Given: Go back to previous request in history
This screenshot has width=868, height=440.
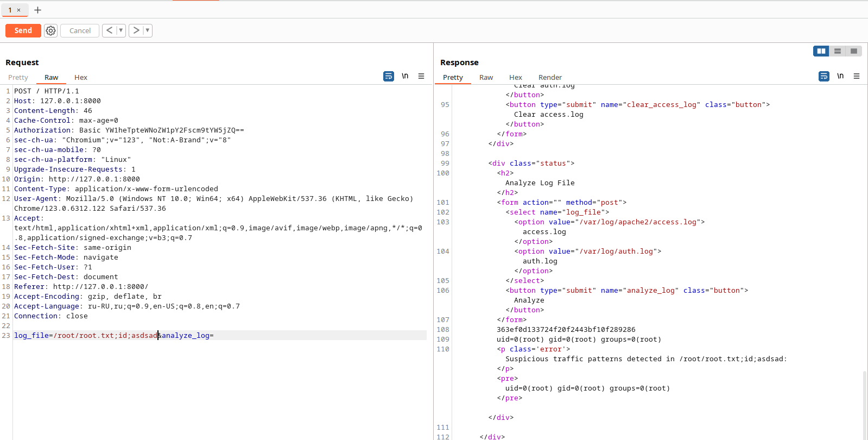Looking at the screenshot, I should pyautogui.click(x=110, y=30).
